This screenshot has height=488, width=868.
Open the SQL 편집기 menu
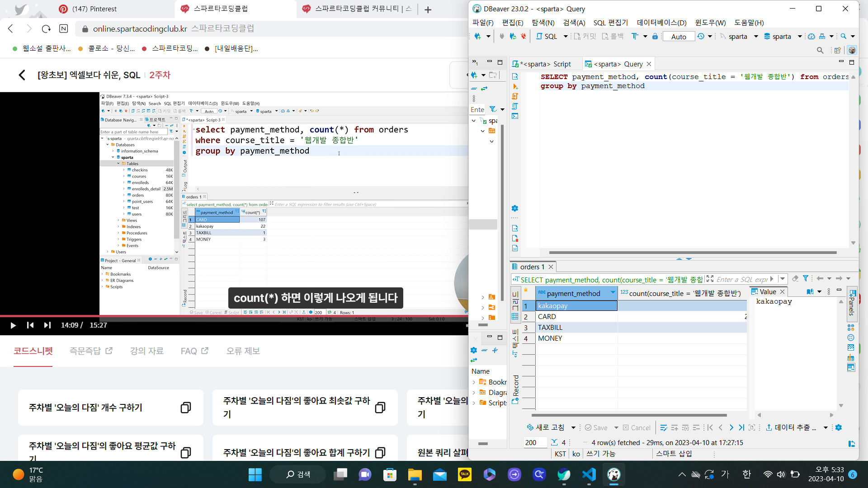611,23
